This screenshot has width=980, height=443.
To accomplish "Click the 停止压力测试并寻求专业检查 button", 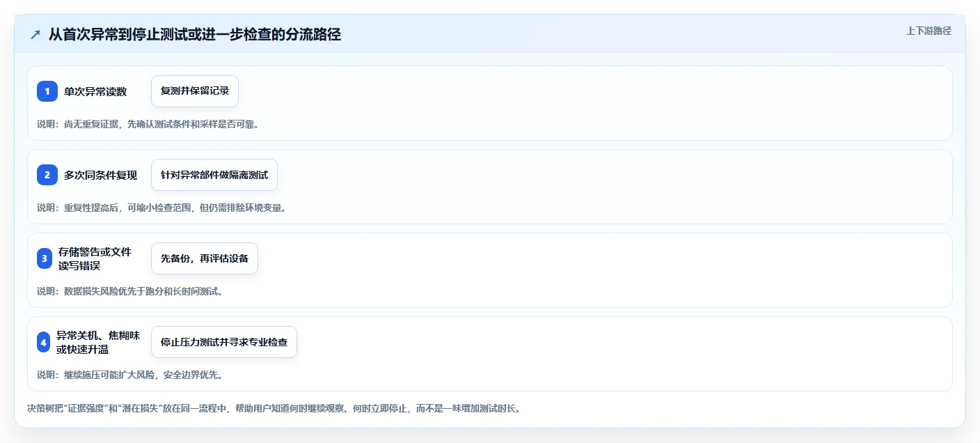I will (x=224, y=342).
